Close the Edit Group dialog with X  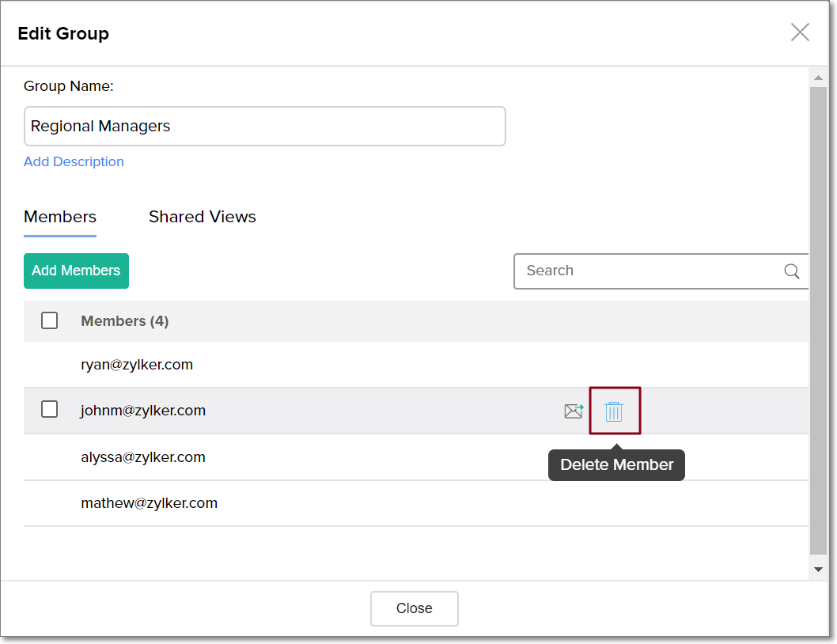coord(800,32)
